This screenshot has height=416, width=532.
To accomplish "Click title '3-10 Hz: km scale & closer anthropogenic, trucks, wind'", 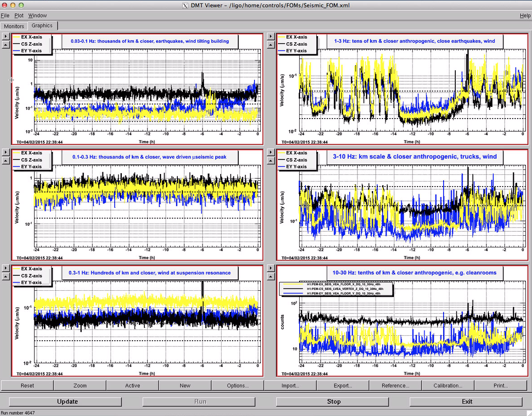I will 415,157.
